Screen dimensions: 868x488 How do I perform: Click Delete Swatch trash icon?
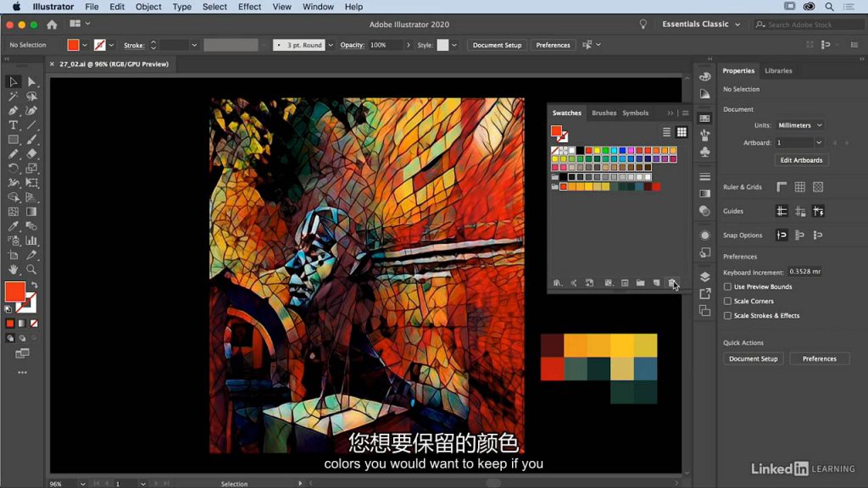(x=671, y=283)
